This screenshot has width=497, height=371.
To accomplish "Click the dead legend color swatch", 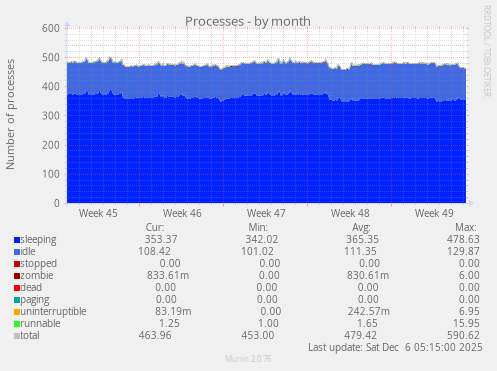I will coord(17,288).
